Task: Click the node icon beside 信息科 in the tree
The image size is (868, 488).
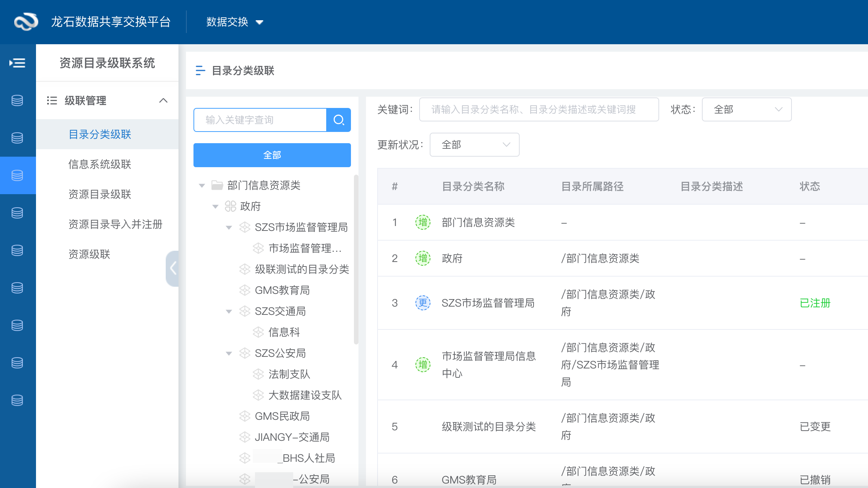Action: pyautogui.click(x=258, y=332)
